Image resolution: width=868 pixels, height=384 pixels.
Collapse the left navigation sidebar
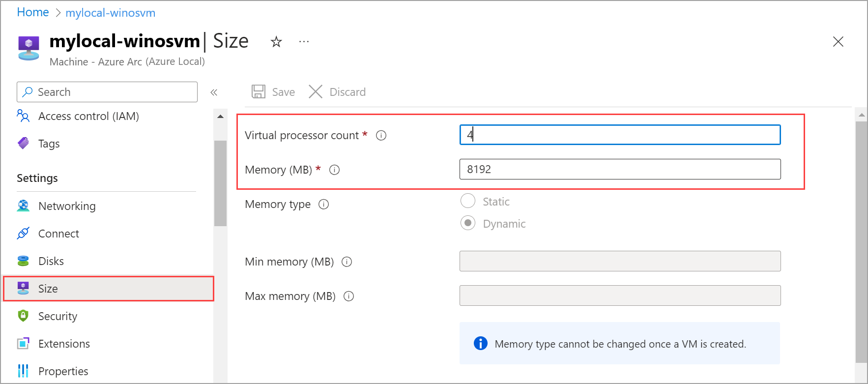pyautogui.click(x=214, y=92)
